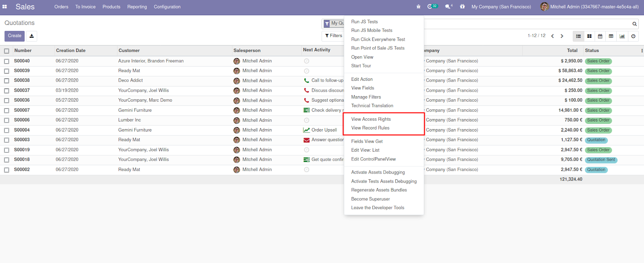The width and height of the screenshot is (644, 263).
Task: Open the To Invoice dropdown menu
Action: point(85,7)
